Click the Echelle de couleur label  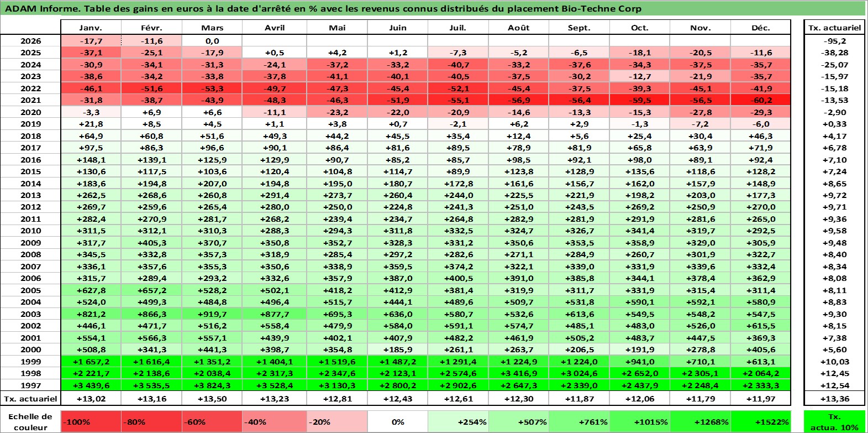click(30, 421)
